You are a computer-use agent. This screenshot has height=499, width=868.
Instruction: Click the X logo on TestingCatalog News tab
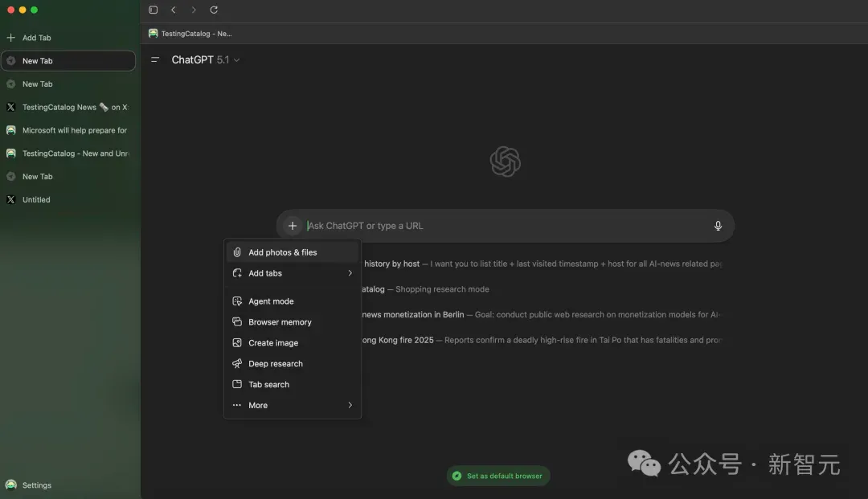(10, 108)
